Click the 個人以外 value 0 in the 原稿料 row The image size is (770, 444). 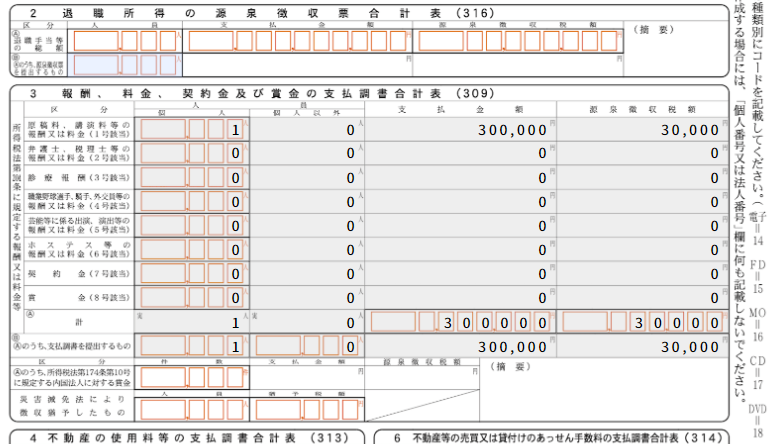(x=350, y=130)
